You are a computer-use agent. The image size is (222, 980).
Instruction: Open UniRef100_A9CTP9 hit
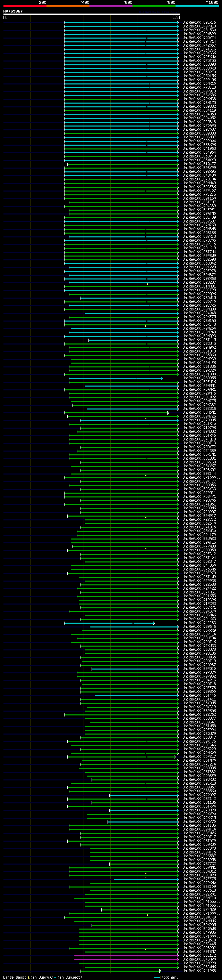199,290
